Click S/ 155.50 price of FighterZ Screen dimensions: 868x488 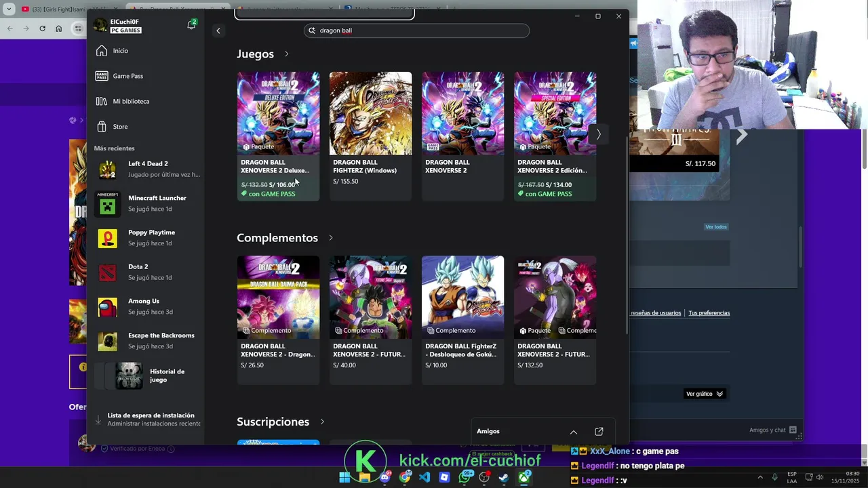click(346, 182)
